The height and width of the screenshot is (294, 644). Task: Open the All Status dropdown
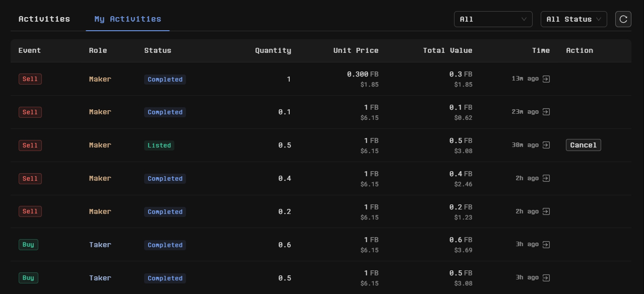(x=573, y=19)
